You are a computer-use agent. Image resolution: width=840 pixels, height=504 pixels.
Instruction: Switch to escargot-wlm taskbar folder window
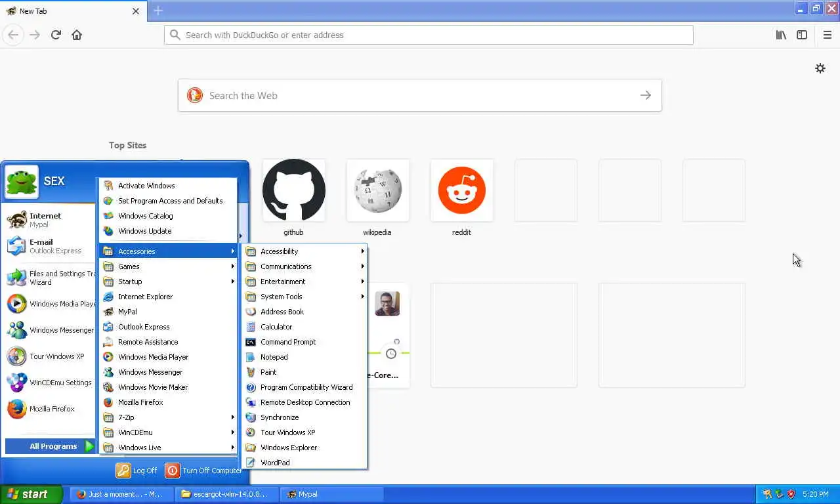coord(227,494)
